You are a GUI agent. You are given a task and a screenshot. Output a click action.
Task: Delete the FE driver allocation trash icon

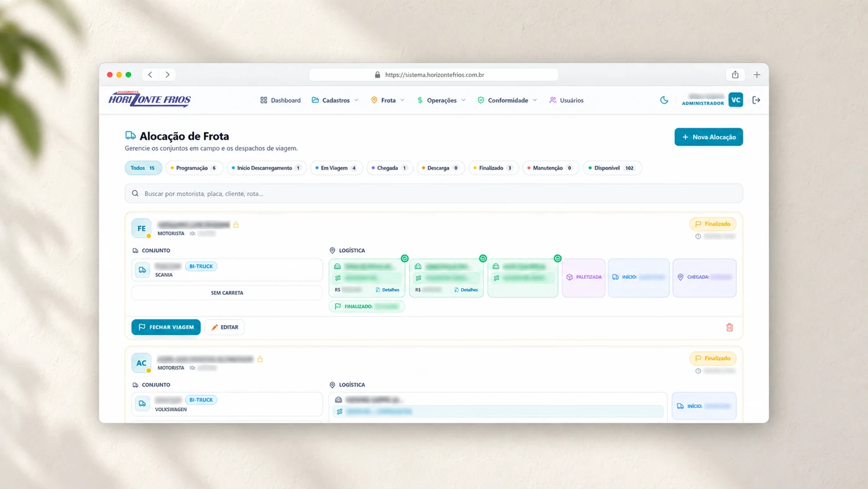pos(730,327)
